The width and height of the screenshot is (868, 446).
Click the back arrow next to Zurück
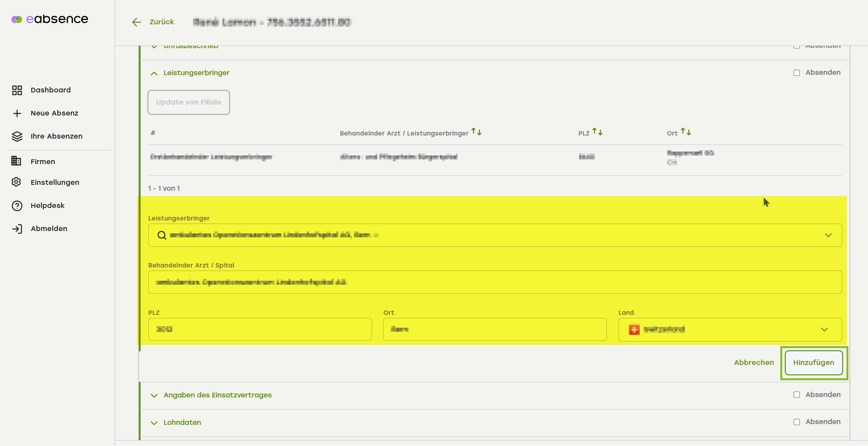136,22
